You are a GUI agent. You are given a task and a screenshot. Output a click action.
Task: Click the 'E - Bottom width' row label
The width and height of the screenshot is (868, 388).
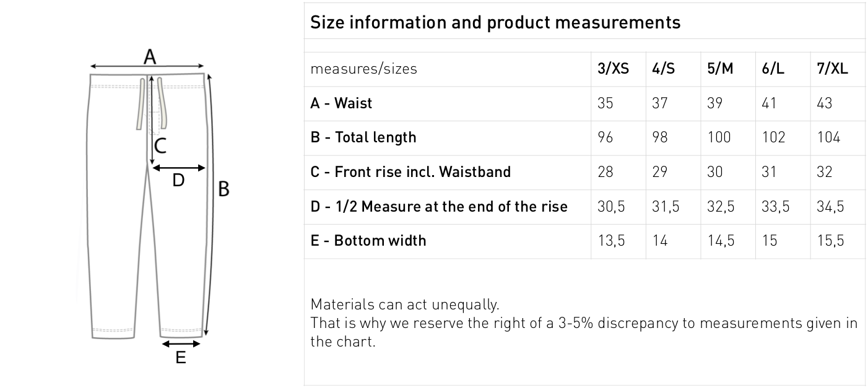tap(368, 240)
